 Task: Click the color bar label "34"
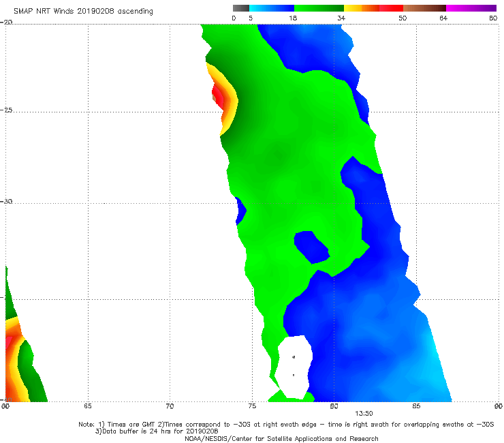341,18
